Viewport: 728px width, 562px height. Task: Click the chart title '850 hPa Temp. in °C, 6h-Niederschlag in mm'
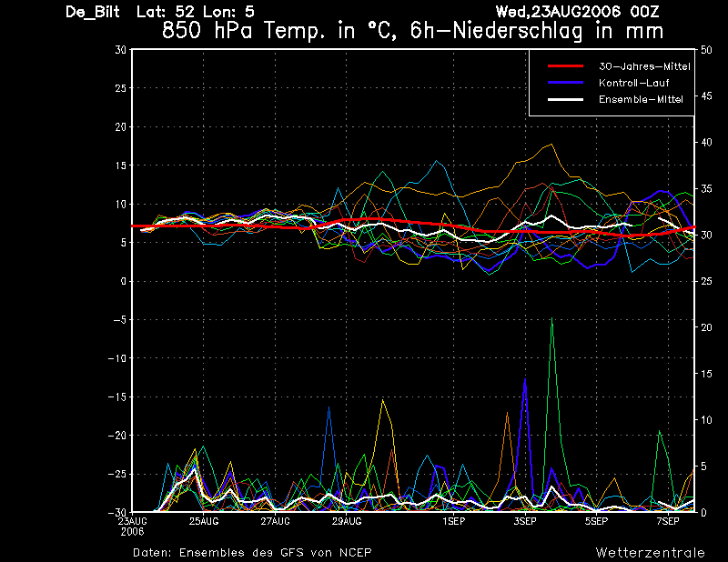tap(413, 31)
